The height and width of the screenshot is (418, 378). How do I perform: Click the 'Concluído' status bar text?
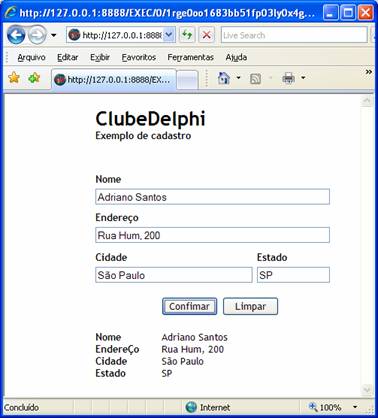point(21,407)
